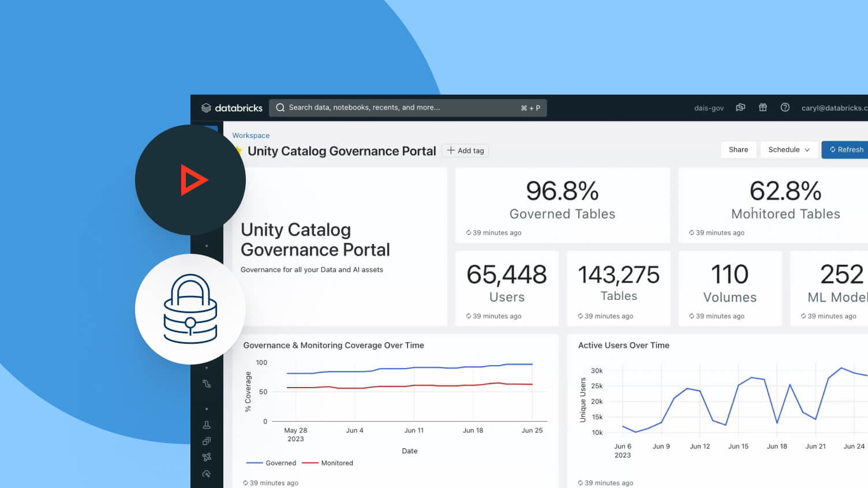Open the dais-gov workspace switcher
868x488 pixels.
(709, 108)
